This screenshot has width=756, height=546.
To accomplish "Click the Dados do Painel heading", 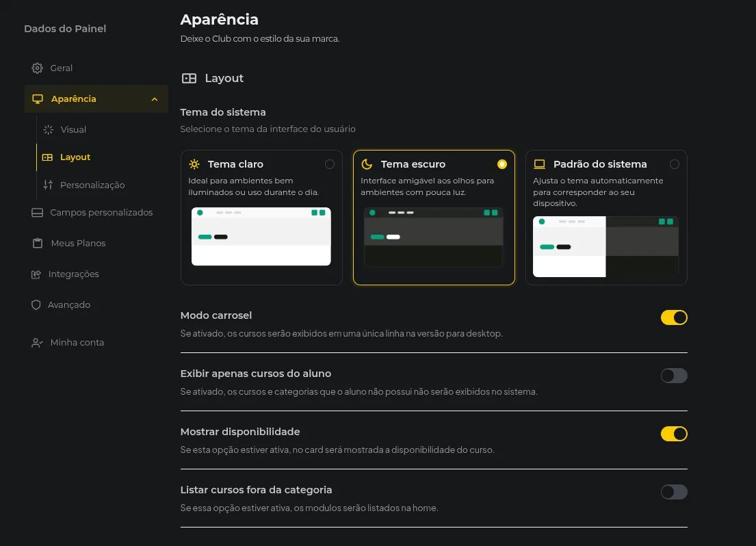I will point(65,29).
